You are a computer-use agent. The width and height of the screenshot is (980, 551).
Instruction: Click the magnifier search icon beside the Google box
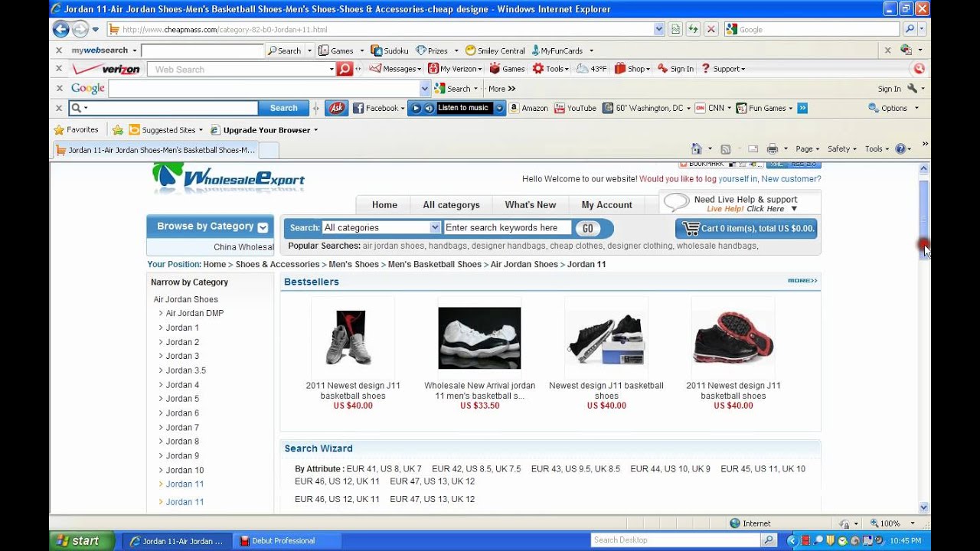coord(910,29)
